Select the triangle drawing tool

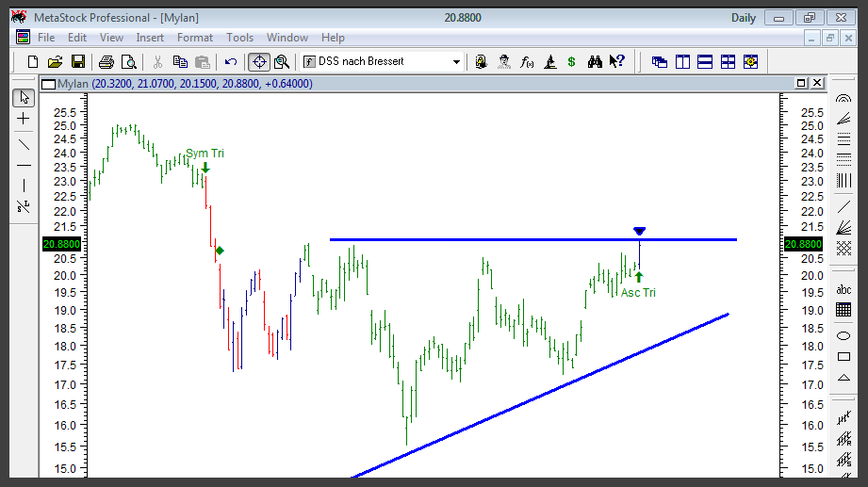[843, 378]
